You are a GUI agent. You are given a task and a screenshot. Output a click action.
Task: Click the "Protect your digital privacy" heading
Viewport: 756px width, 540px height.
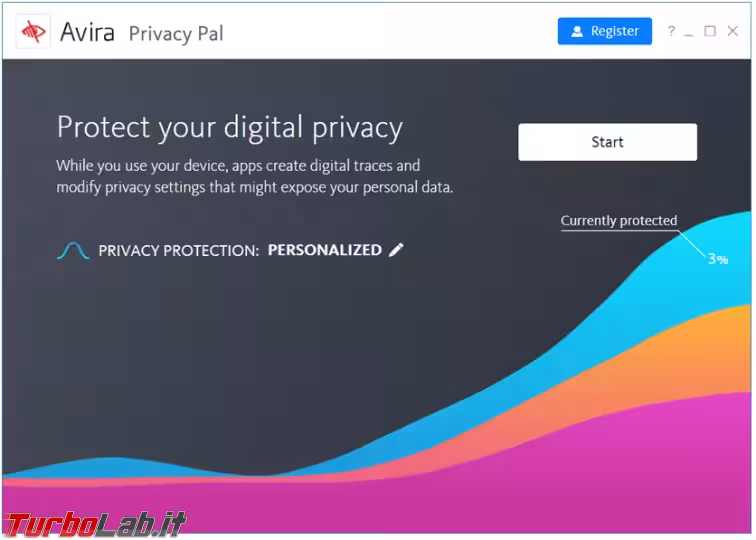[229, 128]
